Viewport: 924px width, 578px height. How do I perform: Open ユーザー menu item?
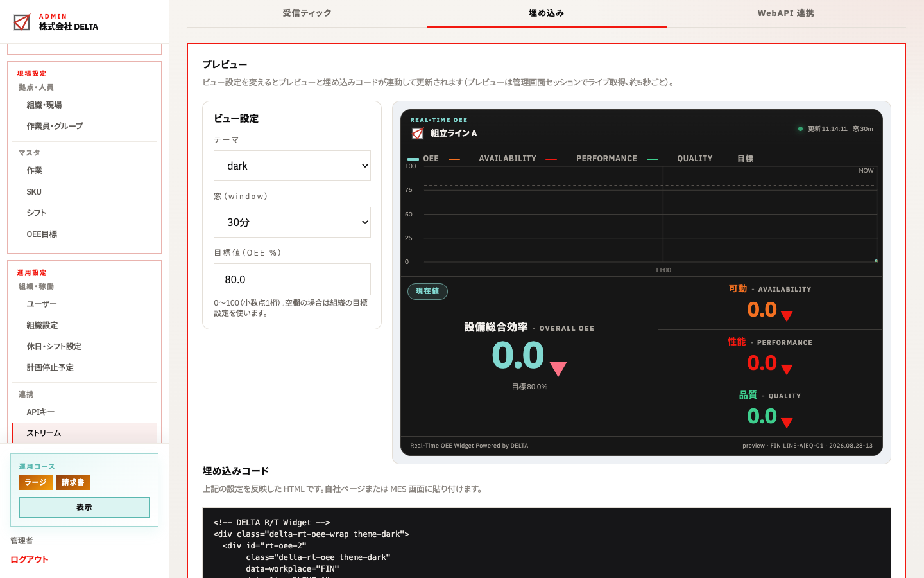coord(84,304)
